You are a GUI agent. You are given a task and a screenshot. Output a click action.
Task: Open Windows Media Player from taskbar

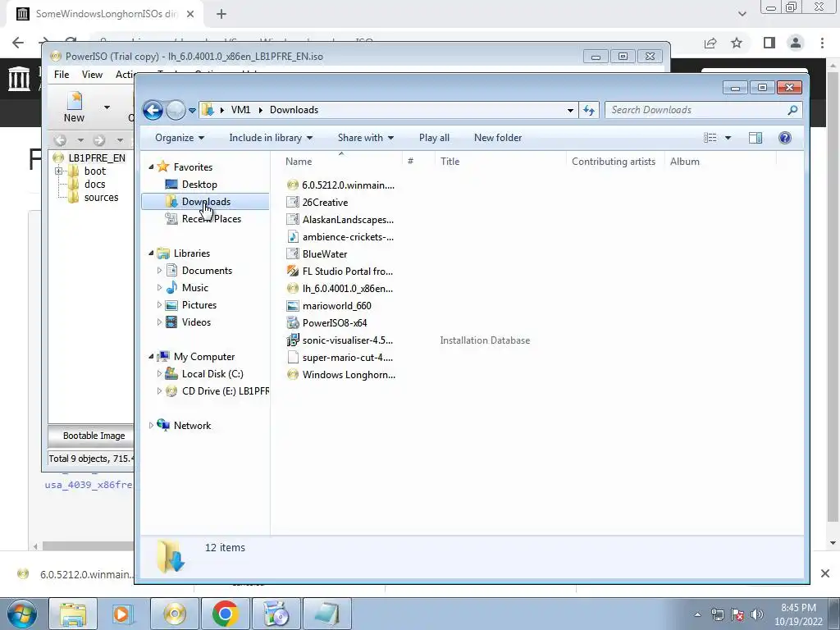123,614
